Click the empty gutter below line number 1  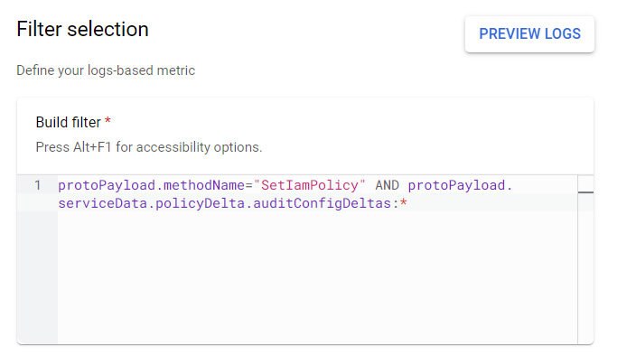[38, 271]
